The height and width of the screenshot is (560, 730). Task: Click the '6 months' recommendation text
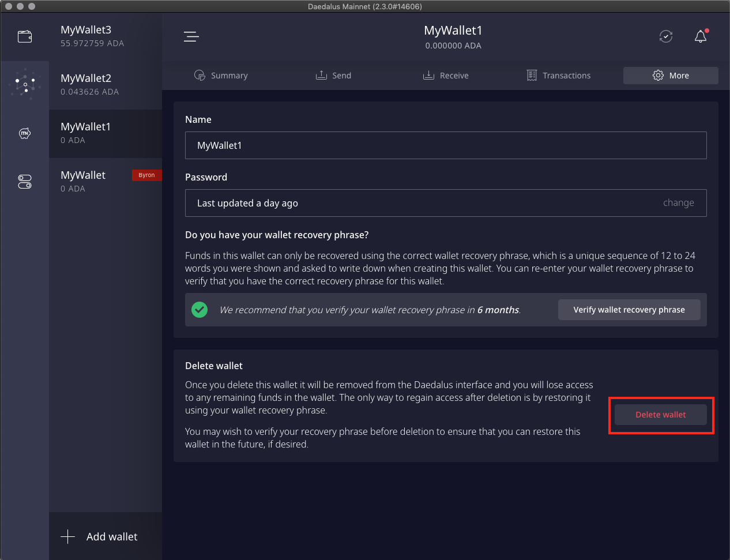(498, 310)
